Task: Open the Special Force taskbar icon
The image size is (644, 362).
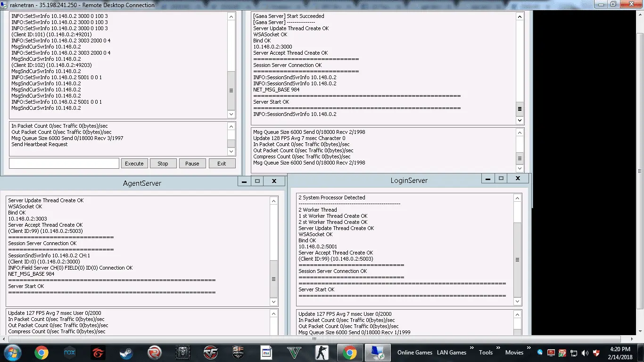Action: pyautogui.click(x=239, y=353)
